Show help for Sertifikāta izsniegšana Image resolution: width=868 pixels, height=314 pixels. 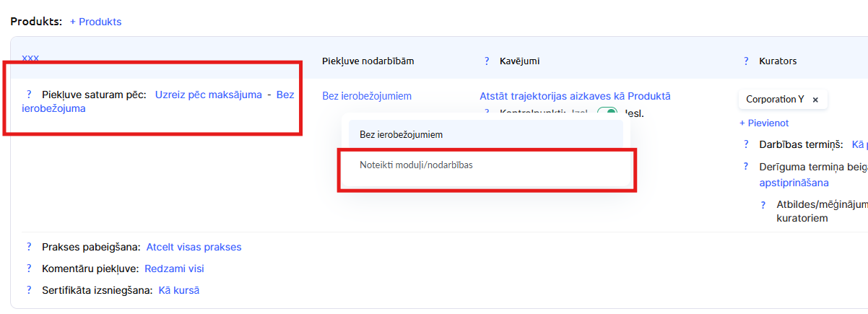pos(29,290)
